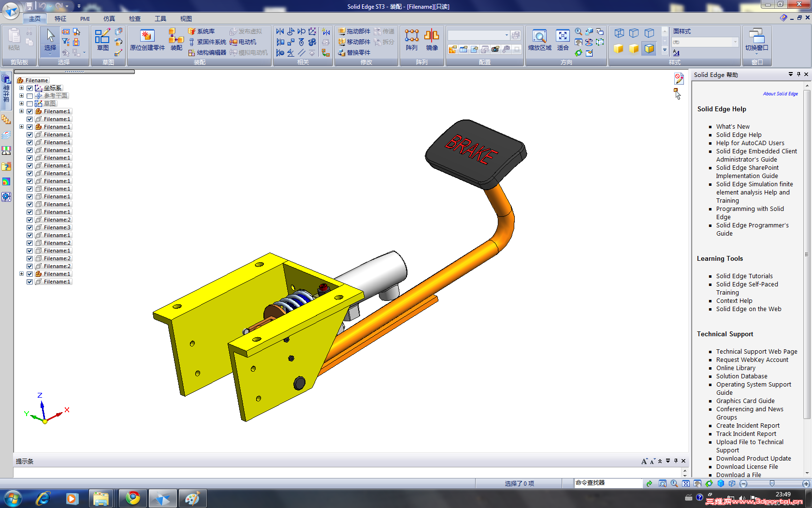Open the 配置 configuration dropdown
Viewport: 812px width, 508px height.
click(507, 35)
